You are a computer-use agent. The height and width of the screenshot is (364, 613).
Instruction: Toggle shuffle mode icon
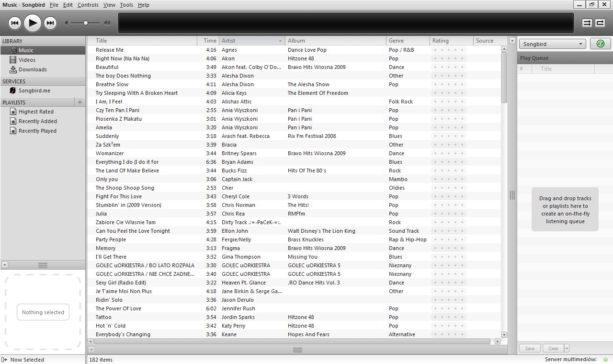pyautogui.click(x=587, y=23)
